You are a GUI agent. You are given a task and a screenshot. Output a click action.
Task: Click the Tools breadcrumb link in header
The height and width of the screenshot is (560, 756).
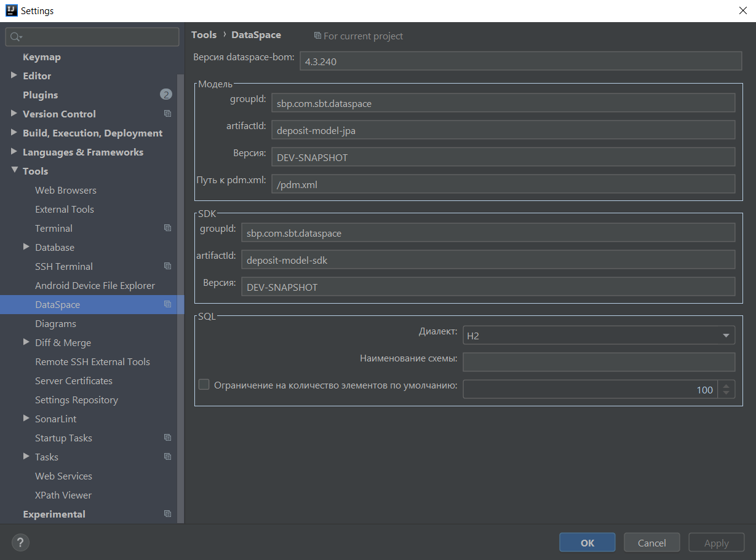(204, 35)
